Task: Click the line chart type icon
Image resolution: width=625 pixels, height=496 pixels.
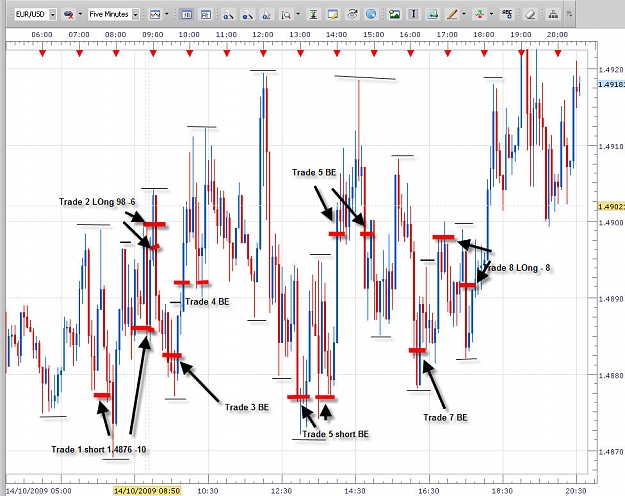Action: pos(155,15)
